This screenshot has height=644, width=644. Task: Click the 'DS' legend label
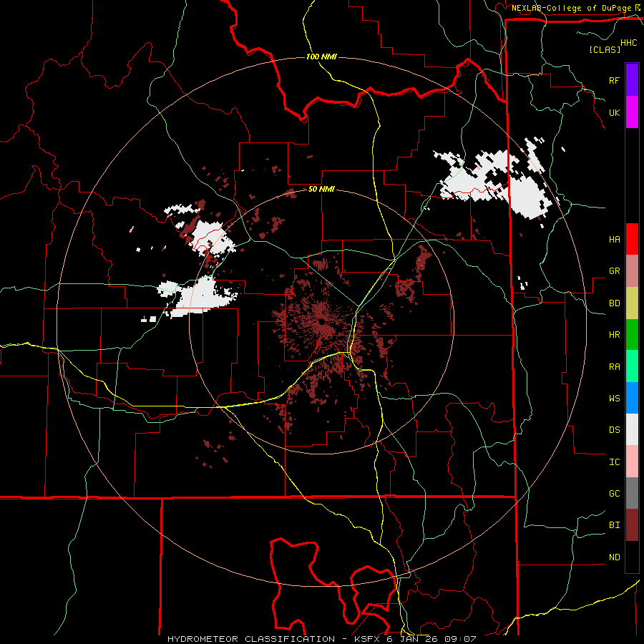tap(614, 430)
